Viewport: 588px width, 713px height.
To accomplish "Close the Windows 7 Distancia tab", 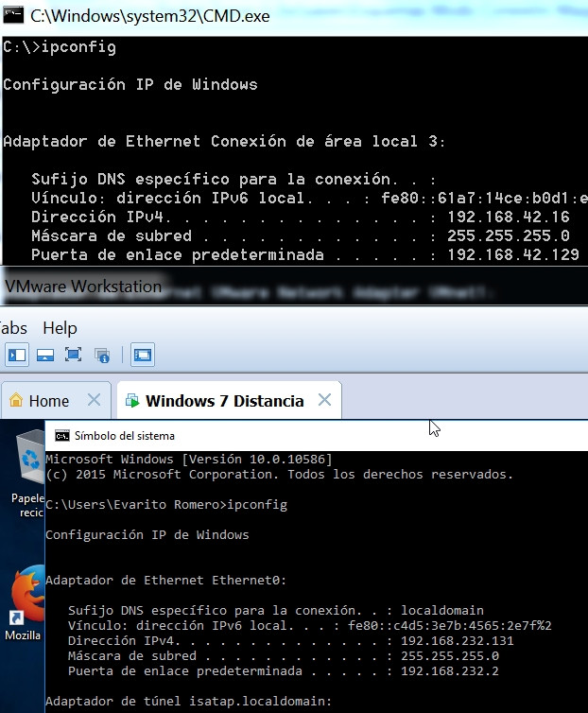I will 324,400.
